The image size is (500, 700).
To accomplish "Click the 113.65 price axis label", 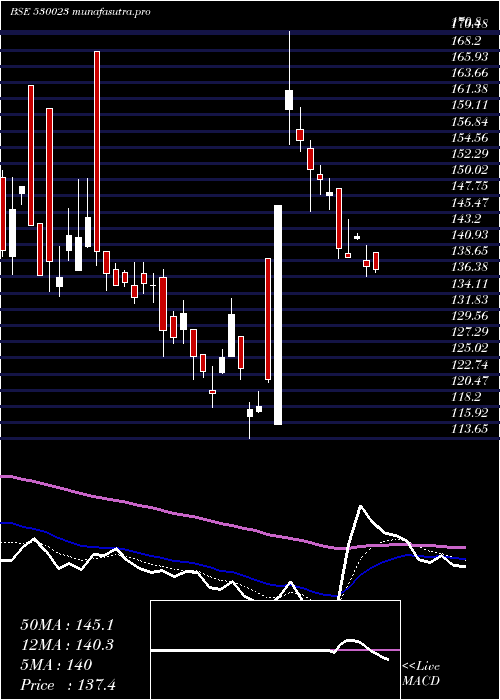I will 470,429.
